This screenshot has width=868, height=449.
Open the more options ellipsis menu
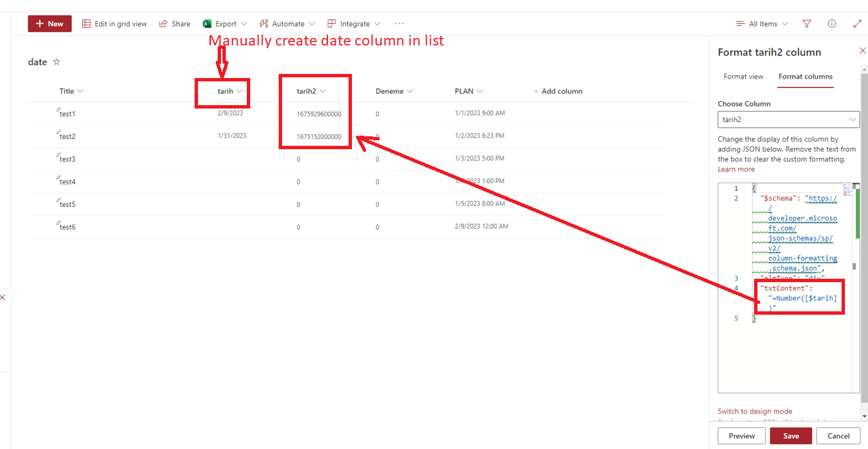(399, 24)
